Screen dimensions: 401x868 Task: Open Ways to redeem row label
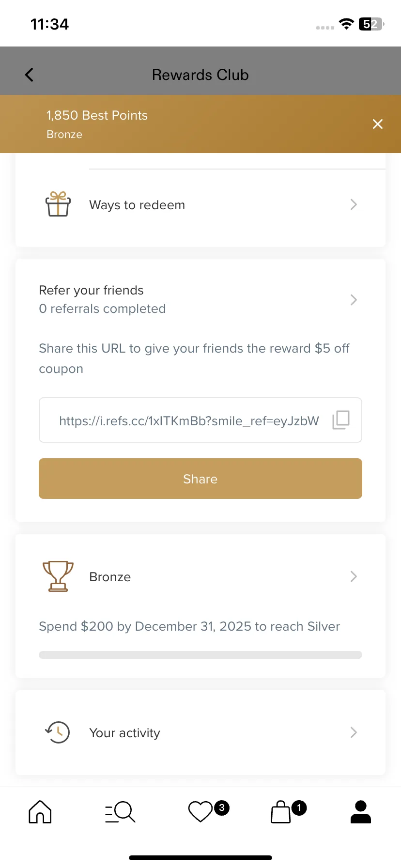click(137, 205)
